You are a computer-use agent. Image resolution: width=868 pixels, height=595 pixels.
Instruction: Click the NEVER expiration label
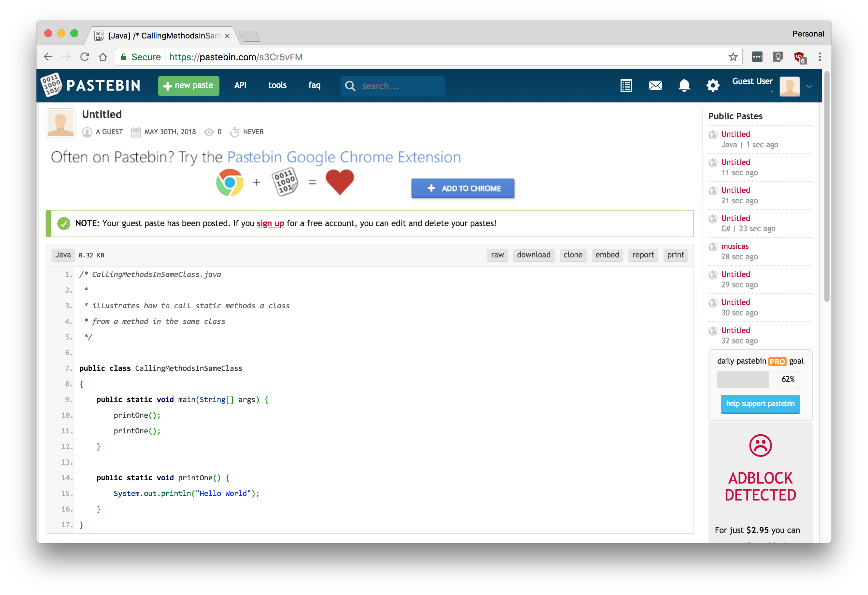point(253,132)
